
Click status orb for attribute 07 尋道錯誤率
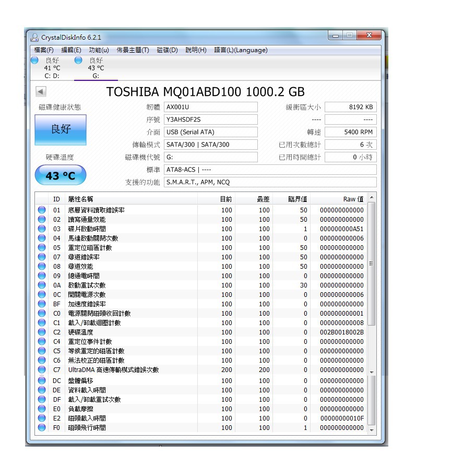point(42,257)
